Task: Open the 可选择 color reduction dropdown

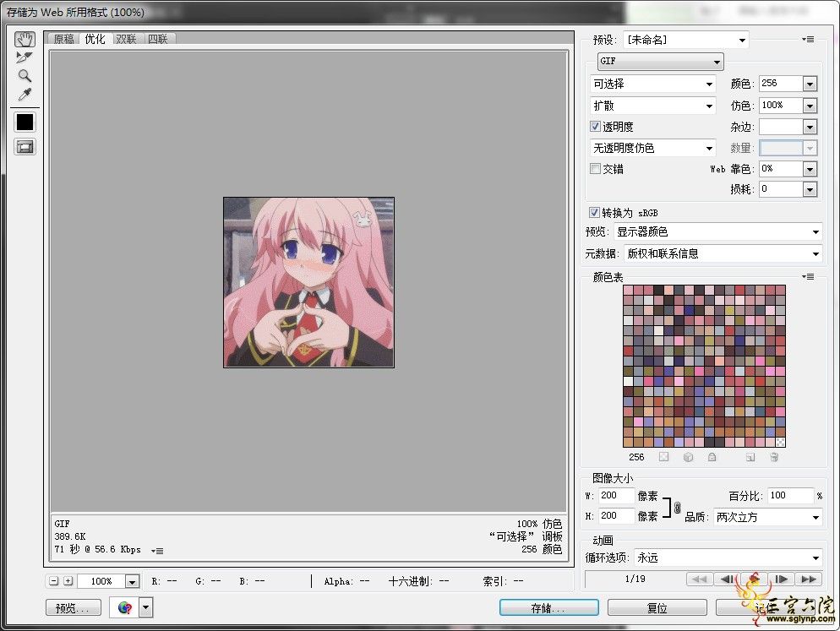Action: click(x=653, y=84)
